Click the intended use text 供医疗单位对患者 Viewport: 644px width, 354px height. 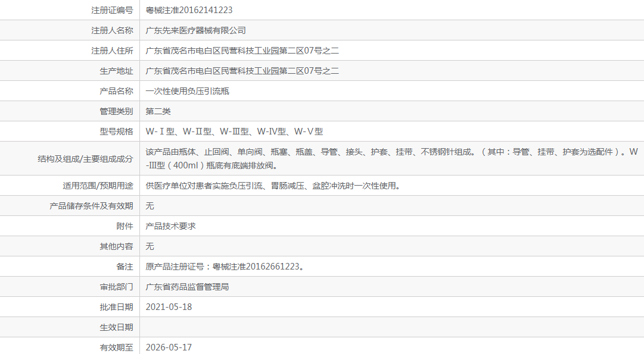coord(273,186)
